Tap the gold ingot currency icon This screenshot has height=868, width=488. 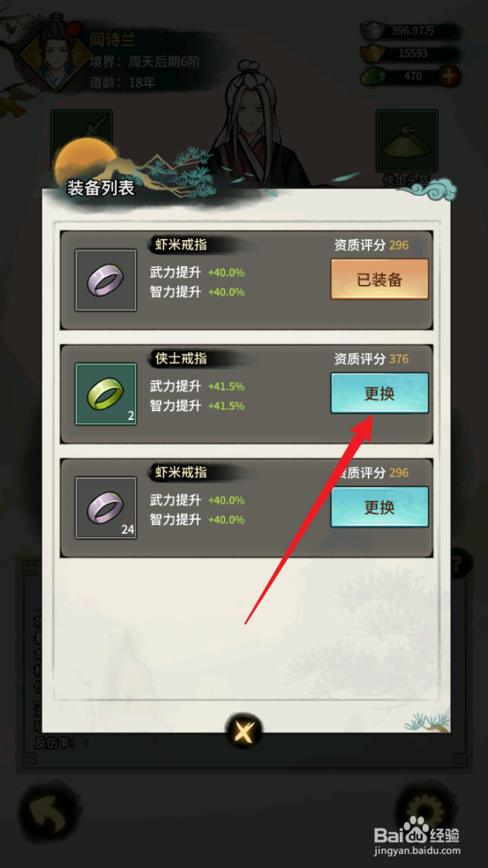(x=372, y=54)
